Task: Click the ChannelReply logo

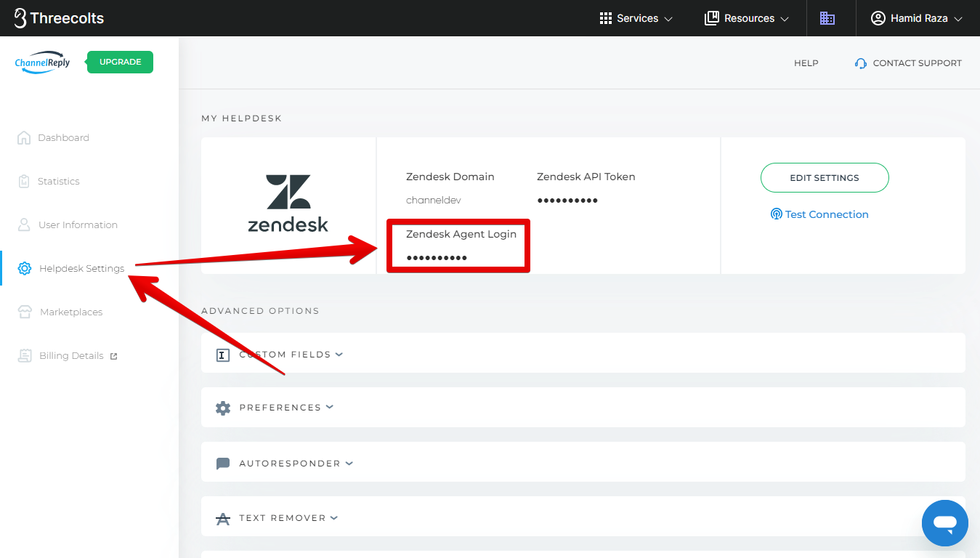Action: click(x=43, y=62)
